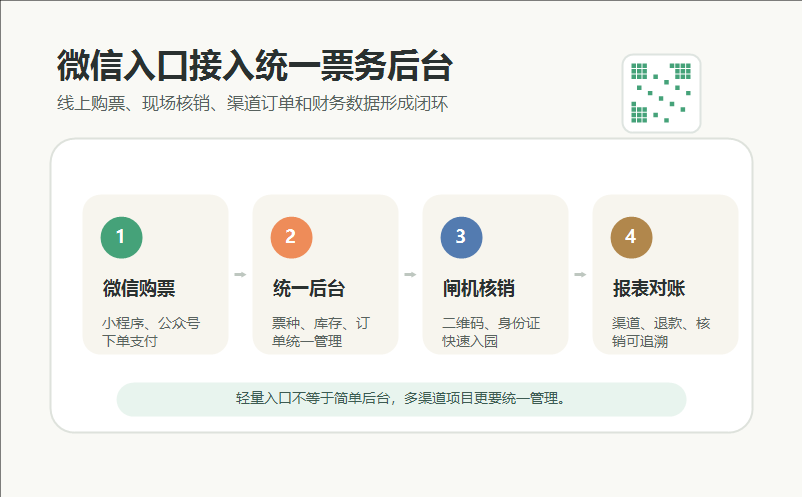Click the QR code image
This screenshot has height=497, width=802.
click(x=661, y=94)
